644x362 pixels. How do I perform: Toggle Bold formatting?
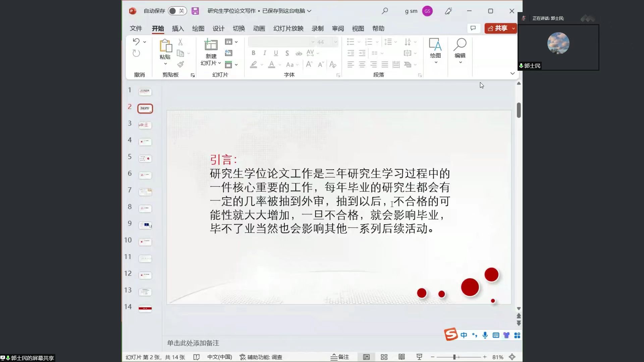click(254, 53)
